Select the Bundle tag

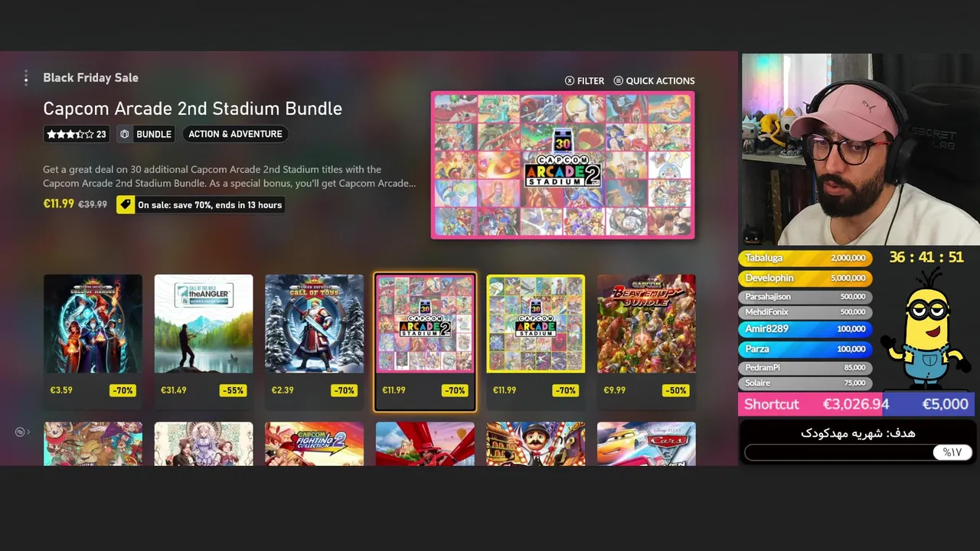145,134
